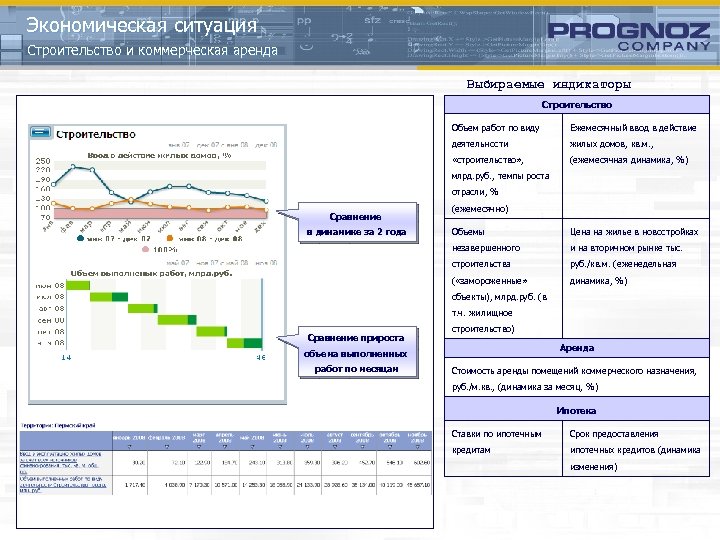
Task: Select the orange янв 08 - дек 08 legend marker
Action: [x=170, y=238]
